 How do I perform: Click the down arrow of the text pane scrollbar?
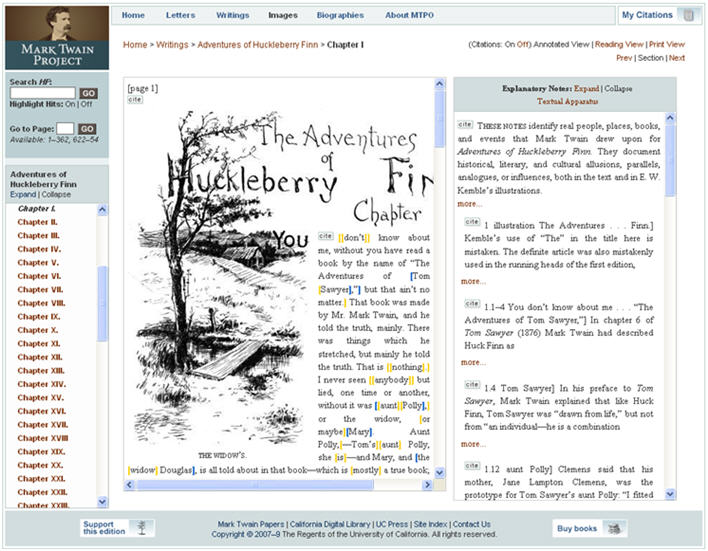(439, 473)
